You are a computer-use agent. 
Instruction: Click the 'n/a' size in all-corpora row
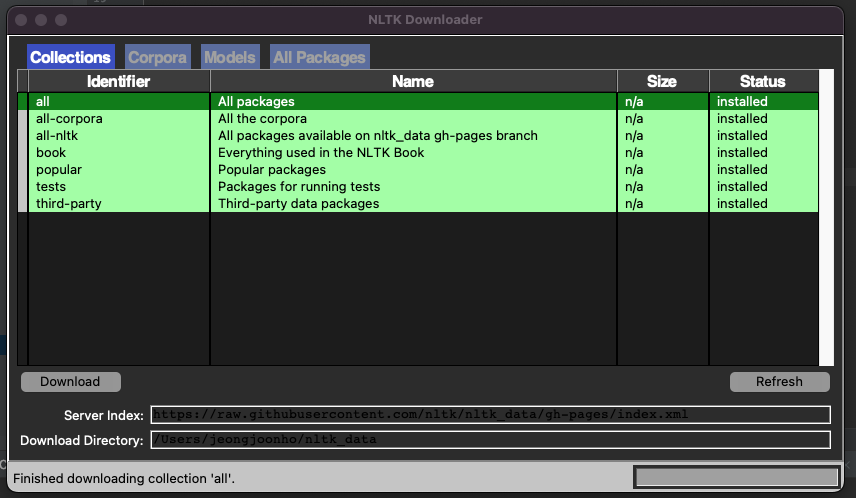[x=634, y=118]
